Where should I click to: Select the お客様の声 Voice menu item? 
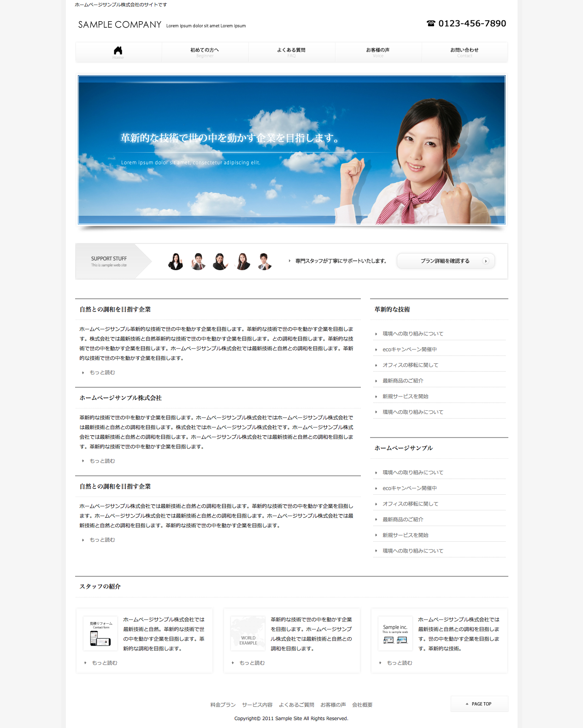378,52
